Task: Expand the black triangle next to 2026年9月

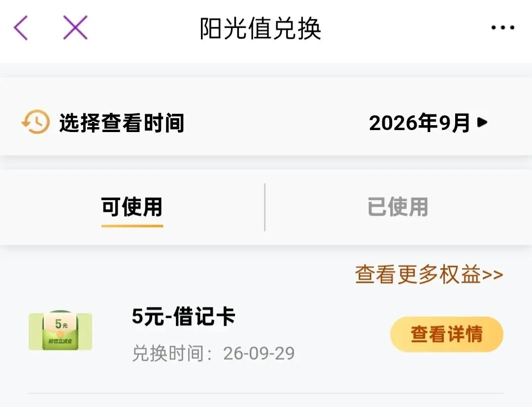Action: [x=482, y=122]
